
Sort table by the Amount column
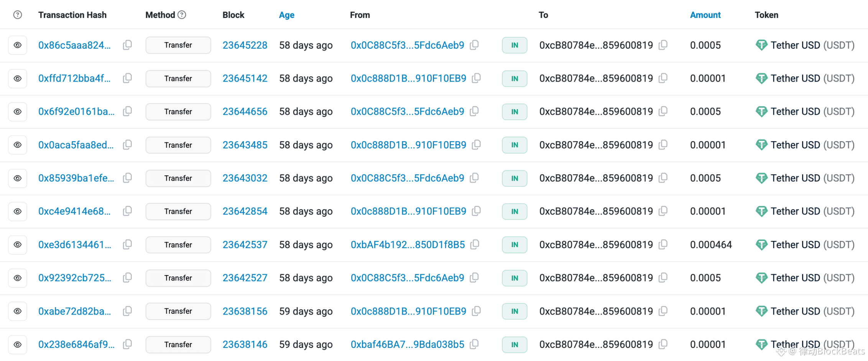[x=705, y=15]
